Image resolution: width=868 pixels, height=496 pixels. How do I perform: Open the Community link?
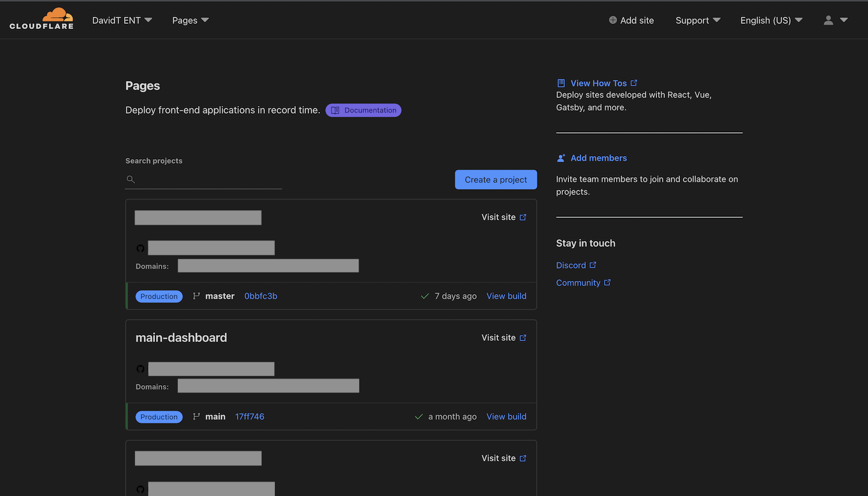578,283
